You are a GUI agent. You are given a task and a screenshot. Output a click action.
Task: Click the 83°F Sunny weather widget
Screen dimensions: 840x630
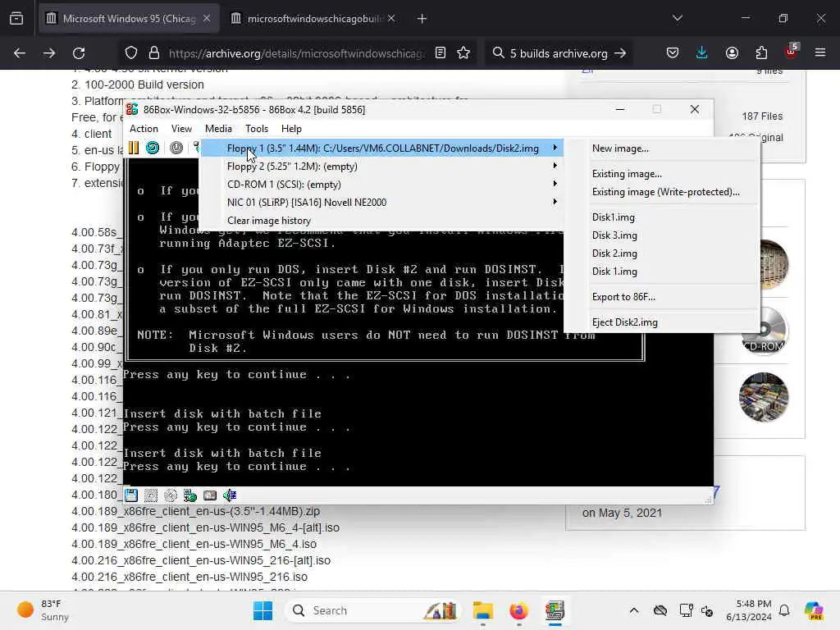coord(43,610)
